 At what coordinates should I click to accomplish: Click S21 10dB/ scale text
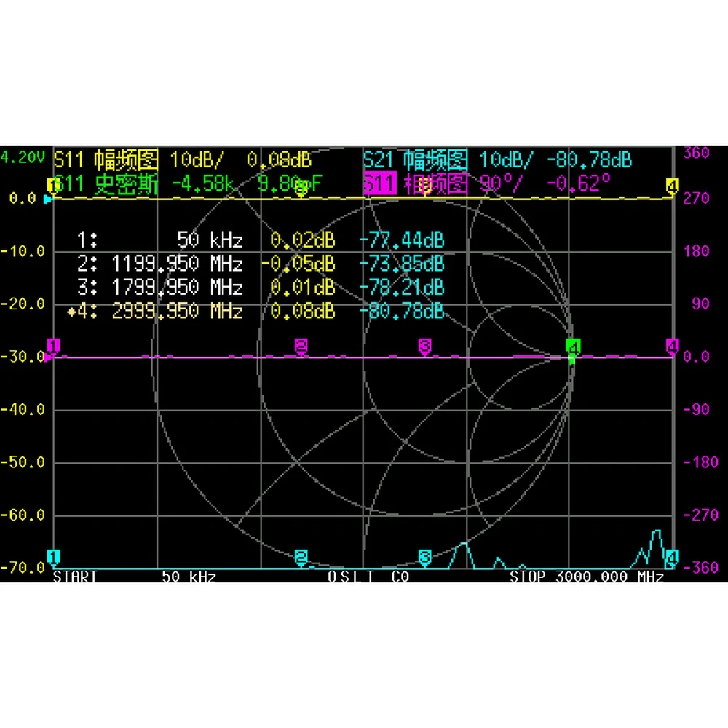(506, 160)
